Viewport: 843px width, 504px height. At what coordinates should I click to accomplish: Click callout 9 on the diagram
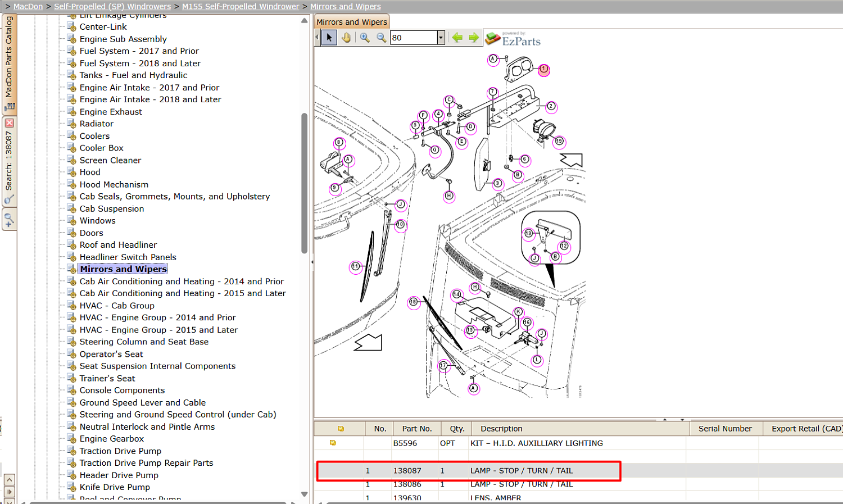coord(334,188)
